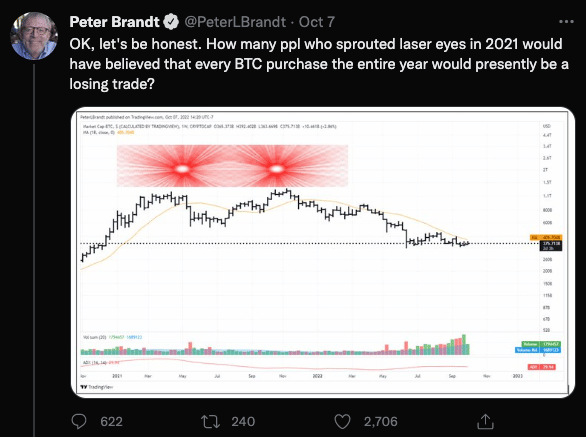Open the @PeterLBrandt handle link
586x437 pixels.
pos(235,22)
